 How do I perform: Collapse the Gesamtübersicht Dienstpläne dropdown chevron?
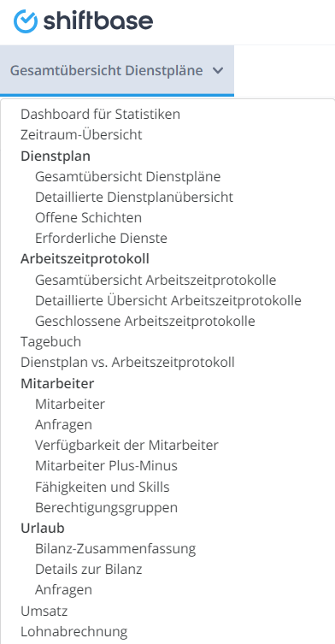pyautogui.click(x=218, y=71)
